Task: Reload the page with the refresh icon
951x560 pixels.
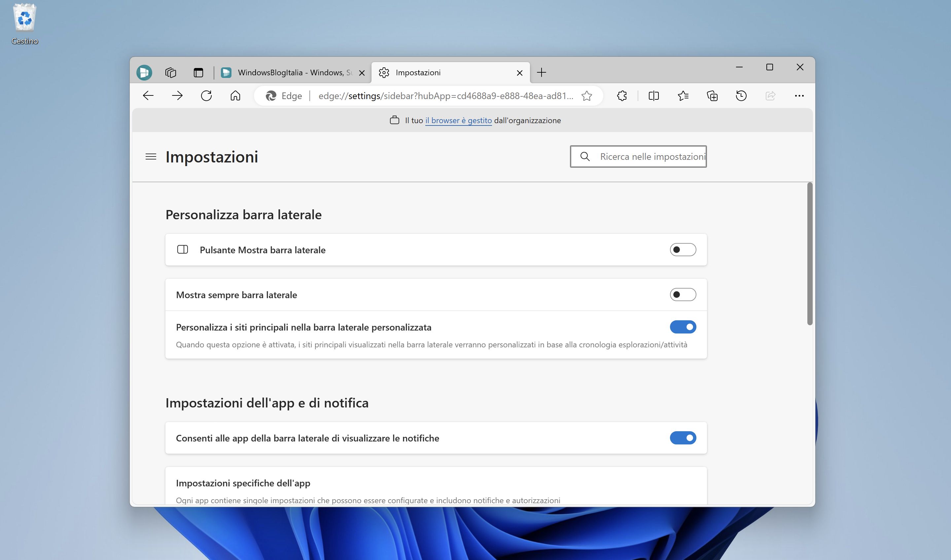Action: 206,96
